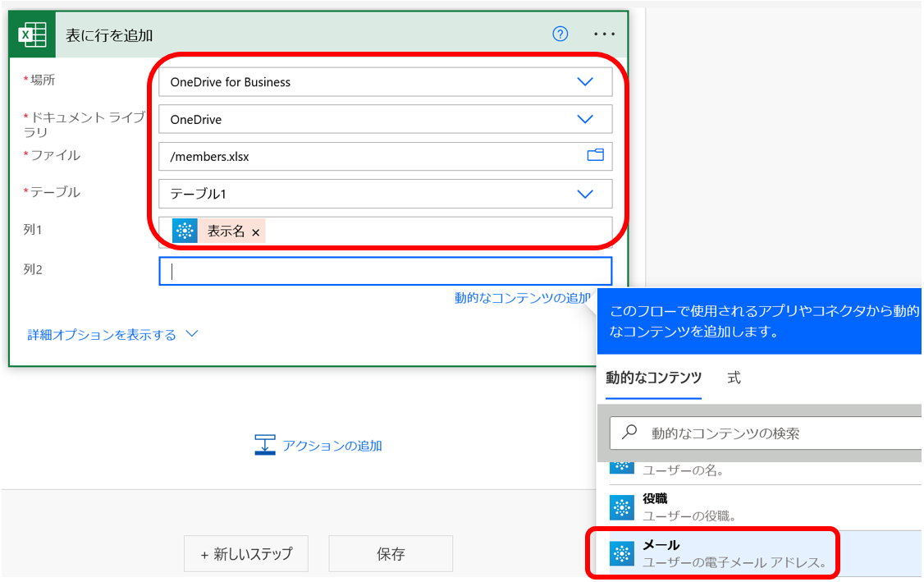Image resolution: width=924 pixels, height=582 pixels.
Task: Remove the 表示名 token with its x
Action: (256, 232)
